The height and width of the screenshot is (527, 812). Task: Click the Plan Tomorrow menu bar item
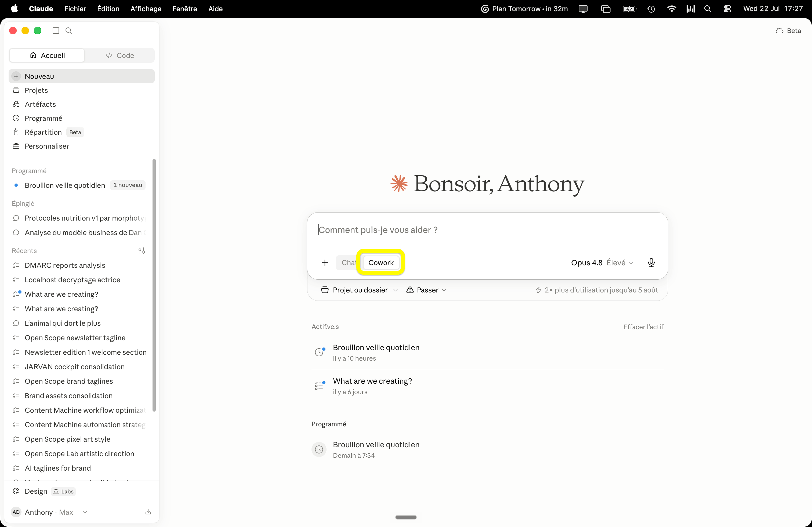(x=524, y=9)
